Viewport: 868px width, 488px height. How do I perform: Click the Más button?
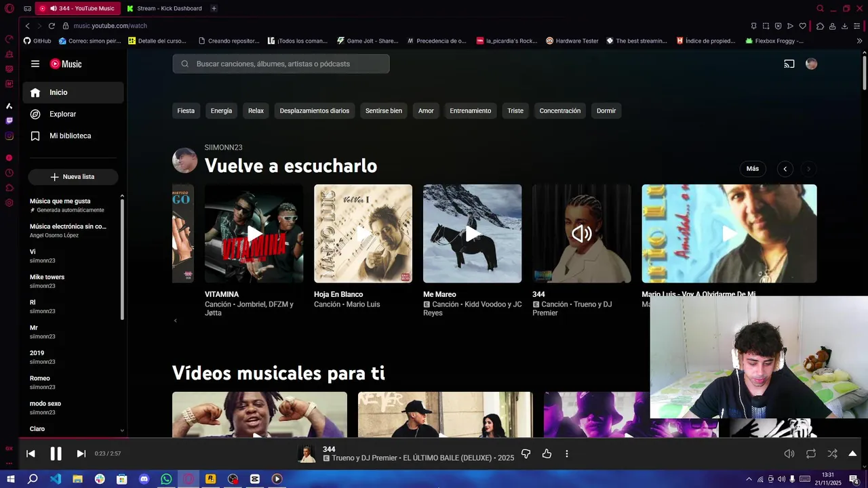click(x=753, y=169)
